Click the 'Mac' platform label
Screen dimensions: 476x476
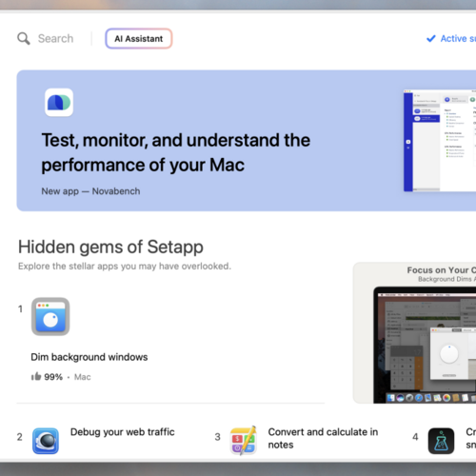tap(83, 377)
